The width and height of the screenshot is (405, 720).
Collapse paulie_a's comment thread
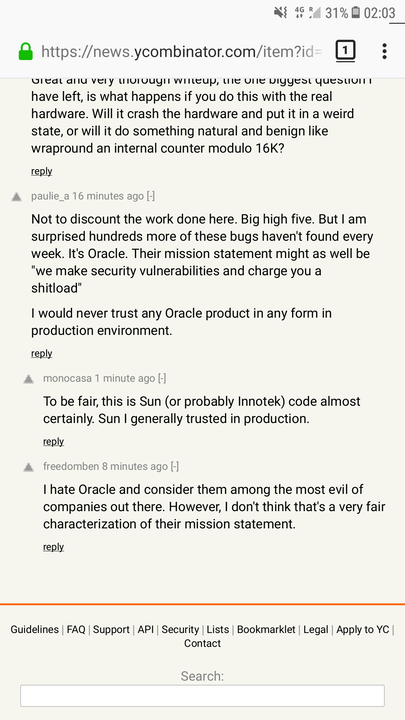coord(151,197)
